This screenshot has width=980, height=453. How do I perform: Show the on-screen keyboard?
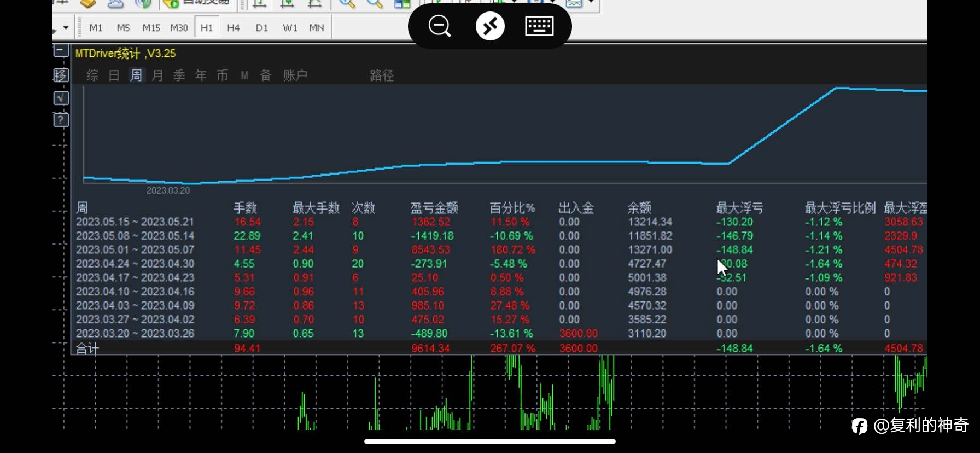click(x=539, y=26)
